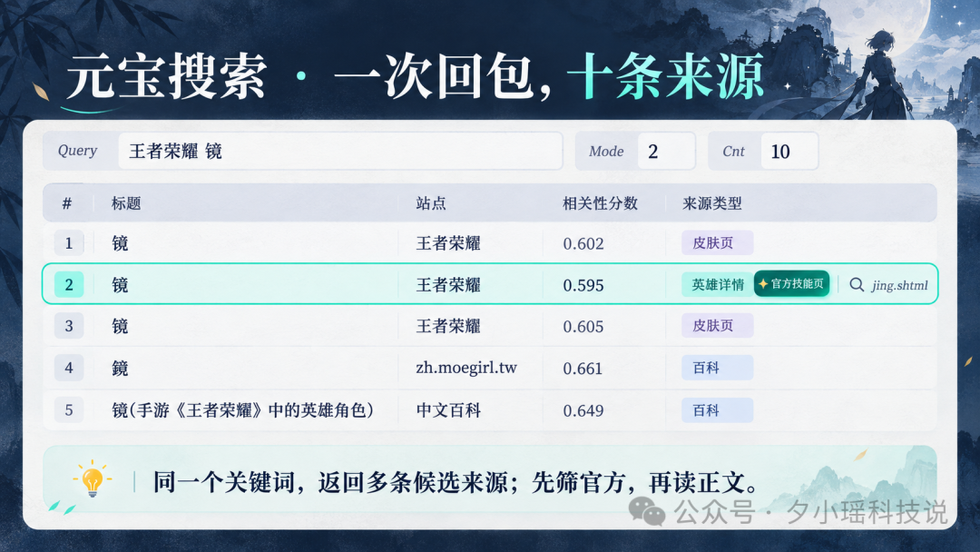Click title 镜(手游《王者荣耀》中的英雄角色)
The image size is (980, 552).
242,410
